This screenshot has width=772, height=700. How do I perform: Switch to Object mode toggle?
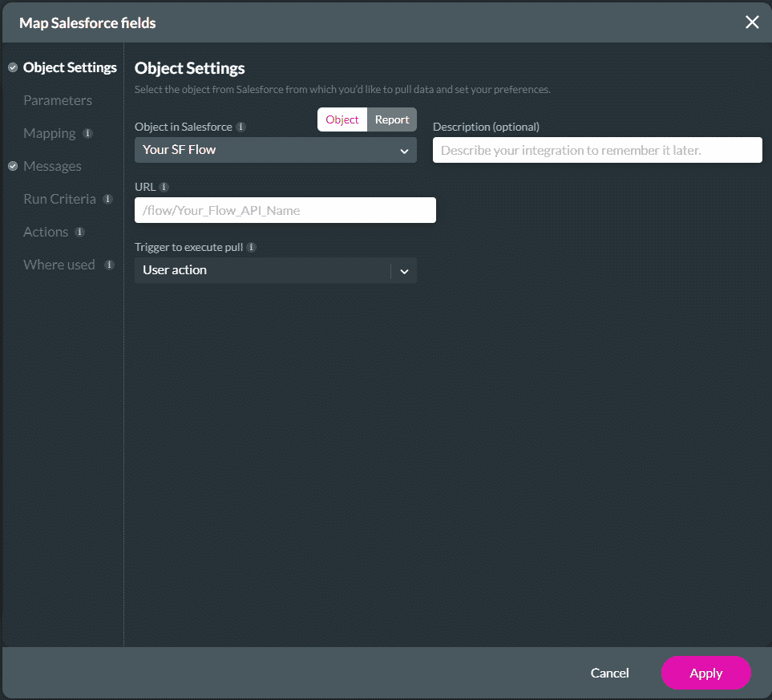(342, 119)
